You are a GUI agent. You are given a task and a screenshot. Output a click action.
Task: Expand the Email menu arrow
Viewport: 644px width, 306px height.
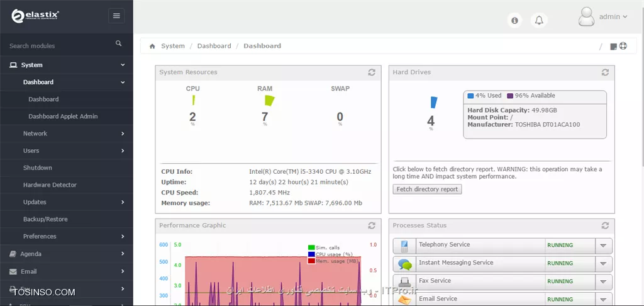(123, 271)
